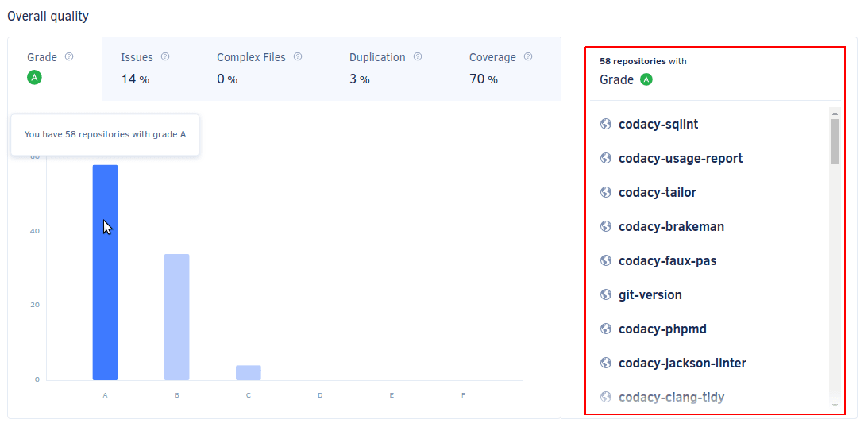This screenshot has width=868, height=427.
Task: Click the help icon beside Complex Files
Action: tap(298, 57)
